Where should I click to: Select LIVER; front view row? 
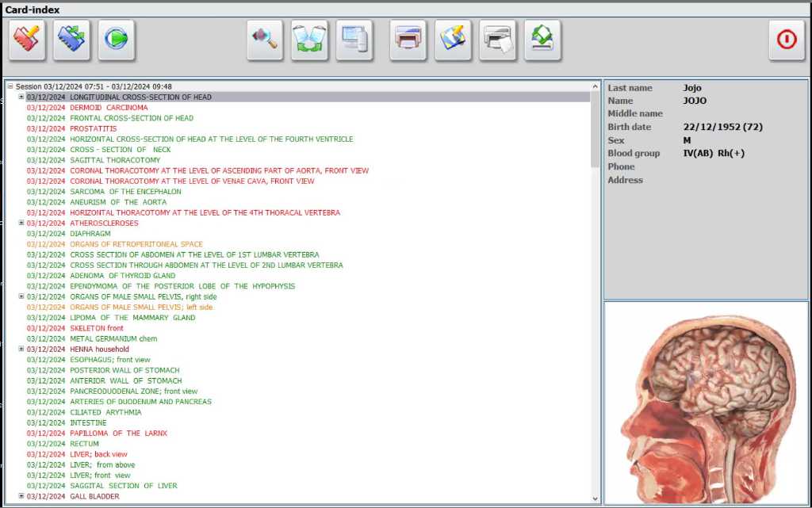[79, 476]
